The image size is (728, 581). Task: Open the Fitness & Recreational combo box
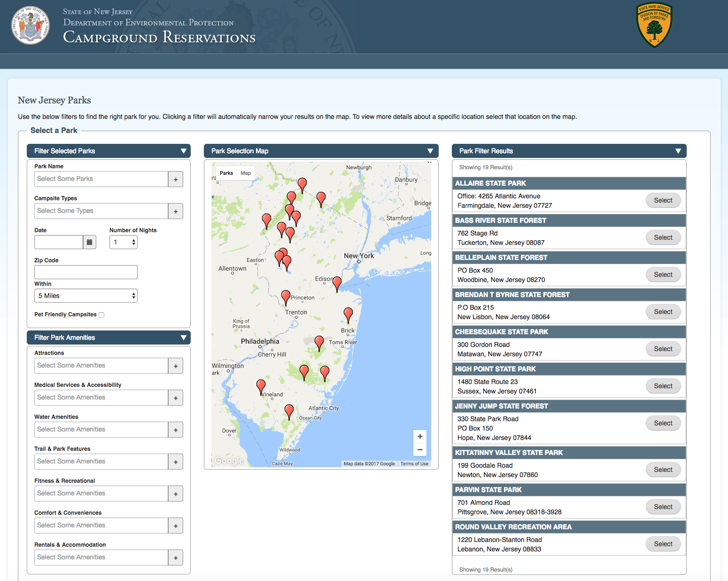(x=101, y=494)
